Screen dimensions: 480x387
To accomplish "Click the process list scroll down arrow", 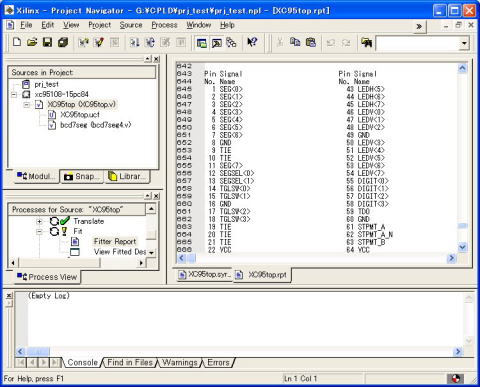I will (151, 252).
